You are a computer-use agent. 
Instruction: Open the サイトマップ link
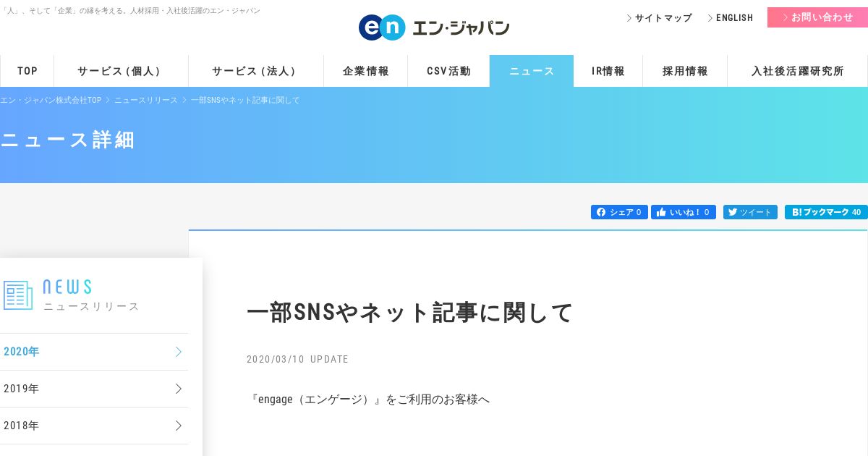[659, 18]
